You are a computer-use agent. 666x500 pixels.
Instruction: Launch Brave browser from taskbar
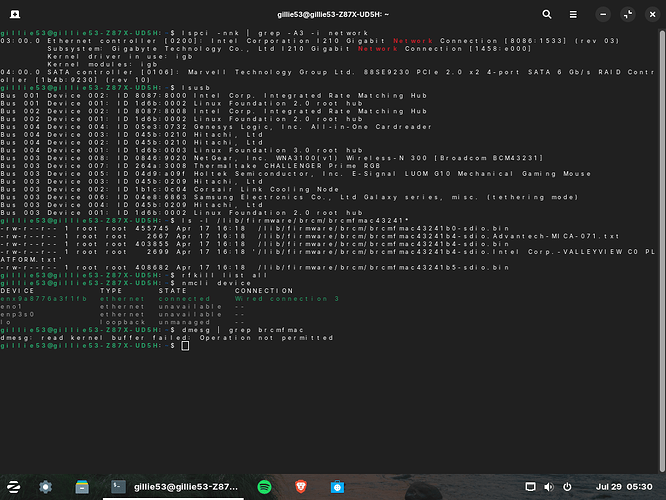(301, 487)
